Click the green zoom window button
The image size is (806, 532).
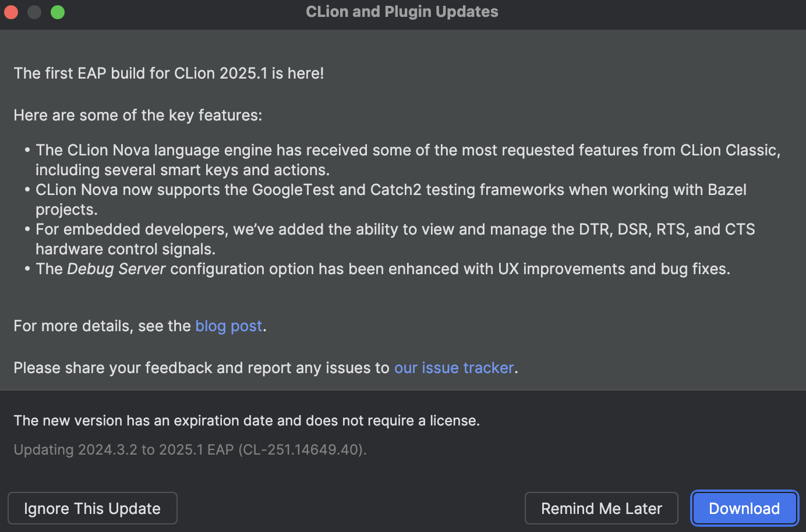pos(57,12)
